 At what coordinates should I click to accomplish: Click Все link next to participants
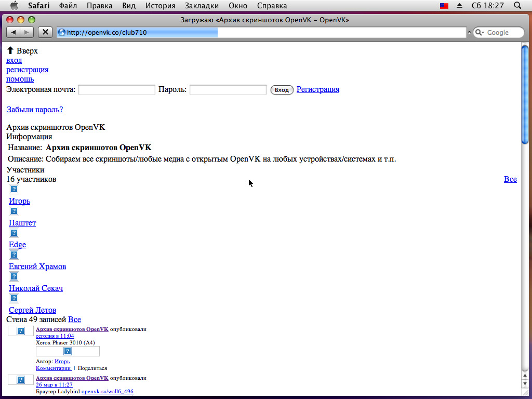[510, 179]
